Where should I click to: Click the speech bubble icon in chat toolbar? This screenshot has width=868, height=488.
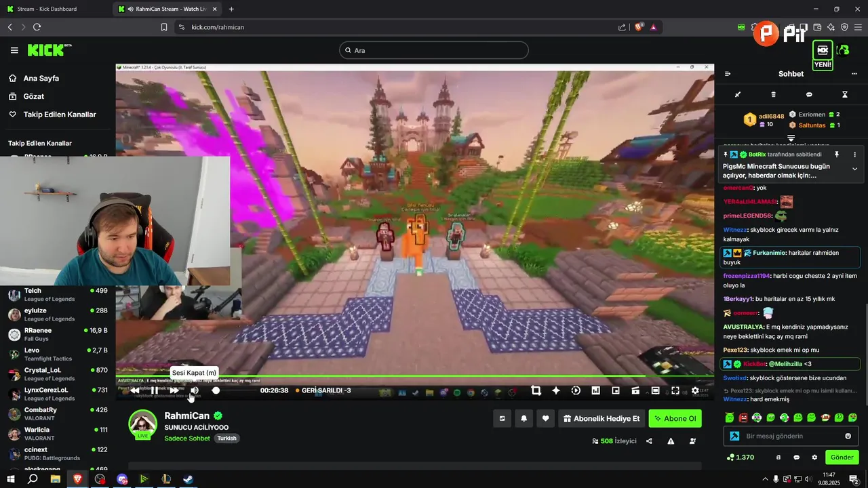[x=809, y=95]
